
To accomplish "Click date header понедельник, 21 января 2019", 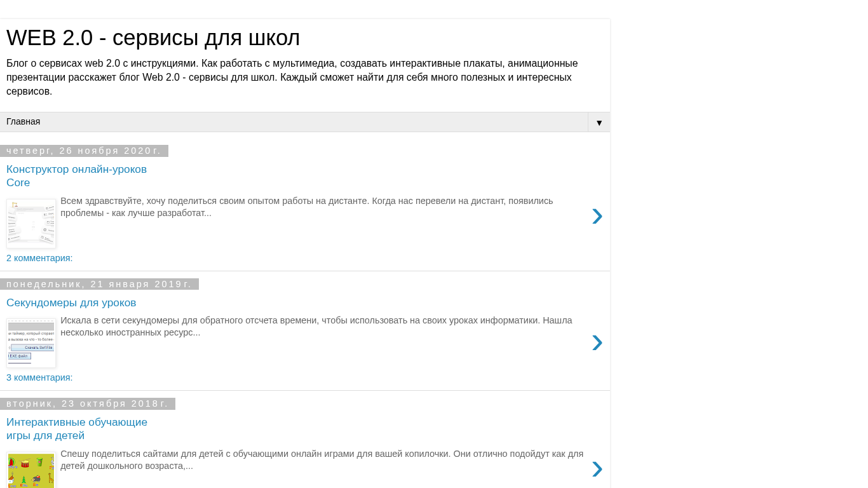I will pyautogui.click(x=99, y=284).
